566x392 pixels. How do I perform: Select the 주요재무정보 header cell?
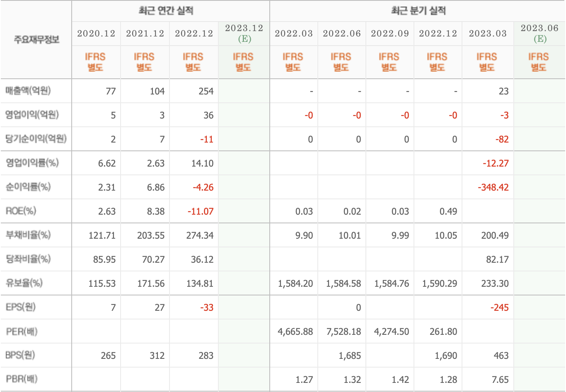pos(36,40)
